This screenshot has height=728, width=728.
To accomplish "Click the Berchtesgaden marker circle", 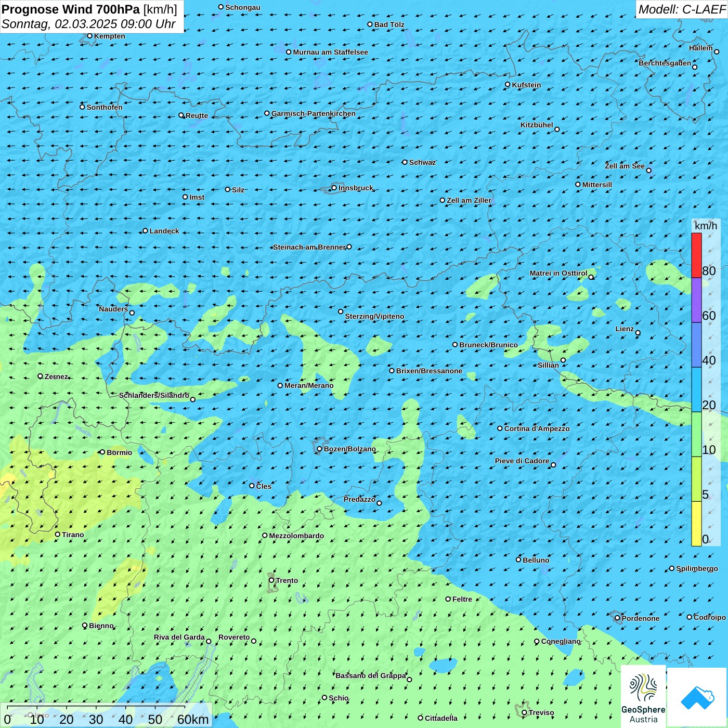I will pyautogui.click(x=695, y=67).
